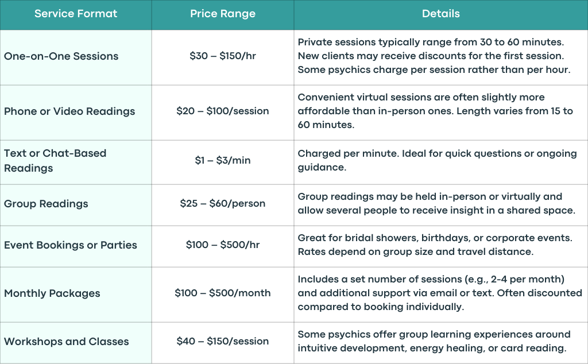Select the $20 – $100/session price cell
The image size is (588, 364).
tap(223, 113)
